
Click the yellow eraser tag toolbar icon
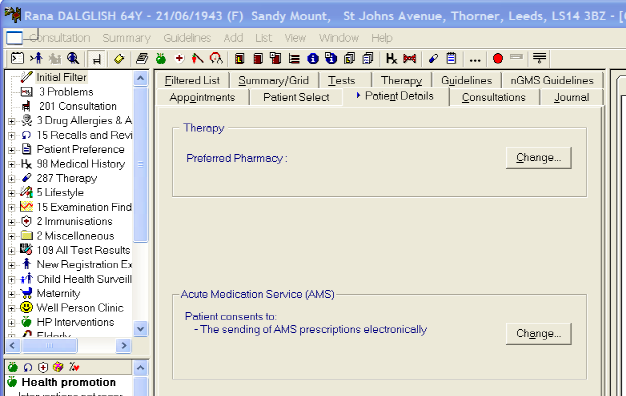point(119,59)
